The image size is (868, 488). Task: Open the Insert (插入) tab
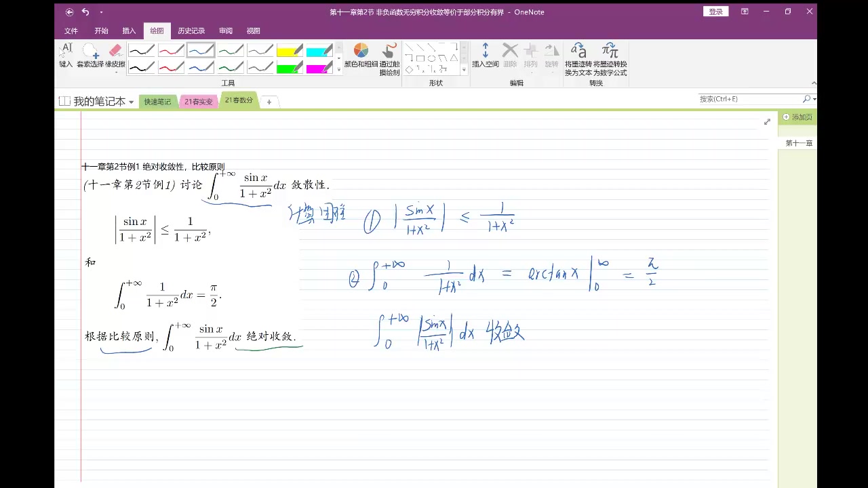(129, 30)
